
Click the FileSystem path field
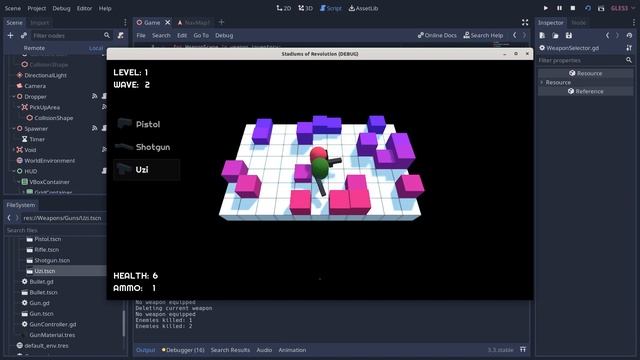[x=63, y=218]
